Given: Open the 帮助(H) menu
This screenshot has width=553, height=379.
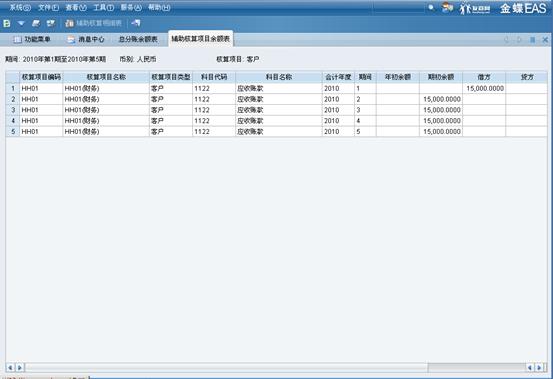Looking at the screenshot, I should pyautogui.click(x=159, y=7).
